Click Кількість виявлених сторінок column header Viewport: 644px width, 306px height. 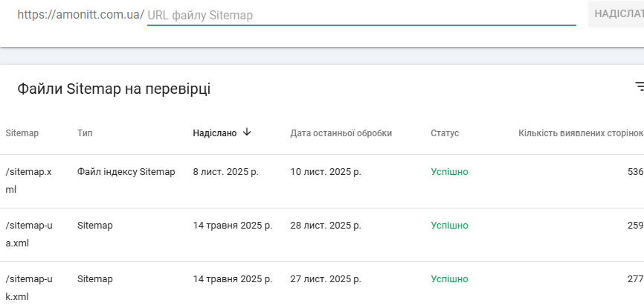pos(580,133)
